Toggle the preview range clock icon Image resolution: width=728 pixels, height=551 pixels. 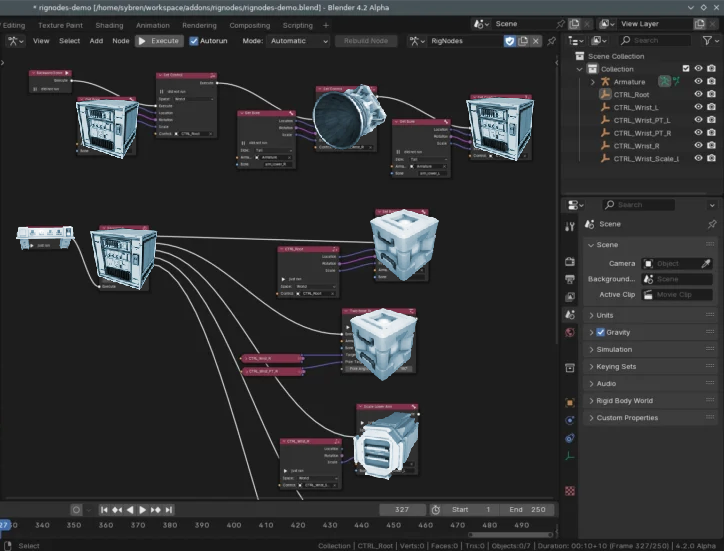click(x=435, y=510)
